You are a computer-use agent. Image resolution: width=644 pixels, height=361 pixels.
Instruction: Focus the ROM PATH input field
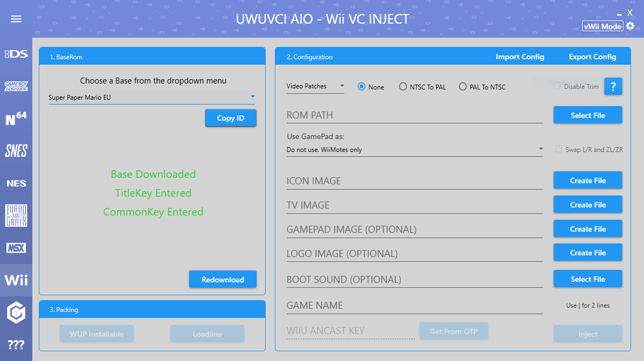pyautogui.click(x=414, y=115)
